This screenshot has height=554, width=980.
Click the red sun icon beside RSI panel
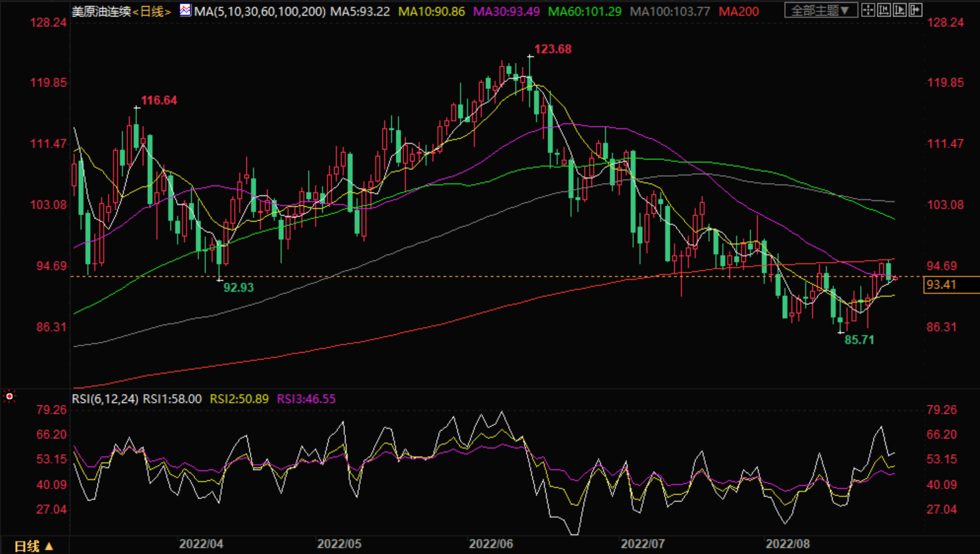[x=9, y=396]
